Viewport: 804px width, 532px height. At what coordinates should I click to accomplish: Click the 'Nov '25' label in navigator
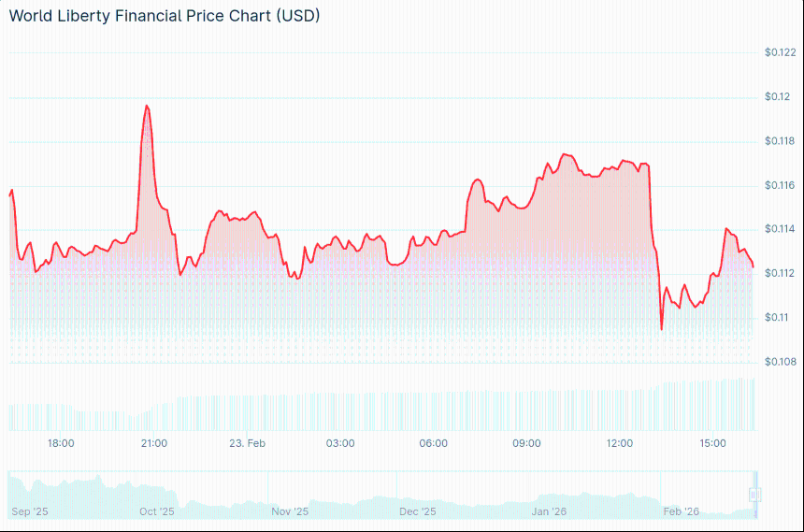(290, 511)
